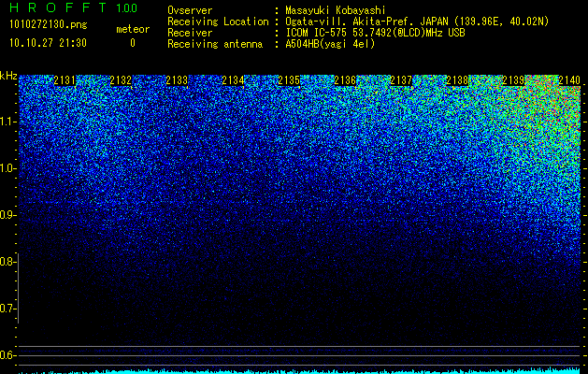This screenshot has width=588, height=374.
Task: Click time marker 2135
Action: 289,80
